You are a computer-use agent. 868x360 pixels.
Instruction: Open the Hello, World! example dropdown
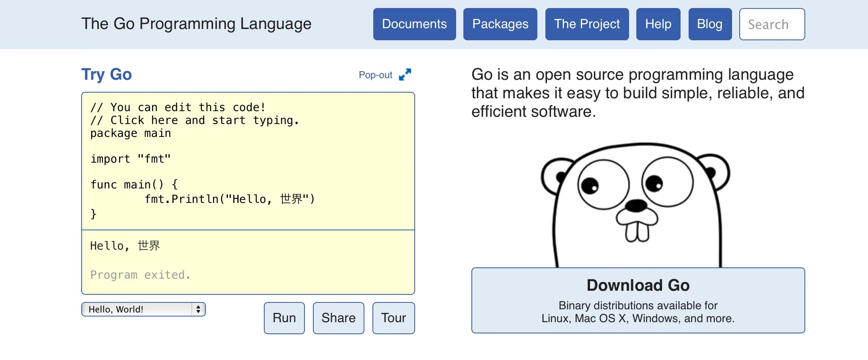pos(144,309)
